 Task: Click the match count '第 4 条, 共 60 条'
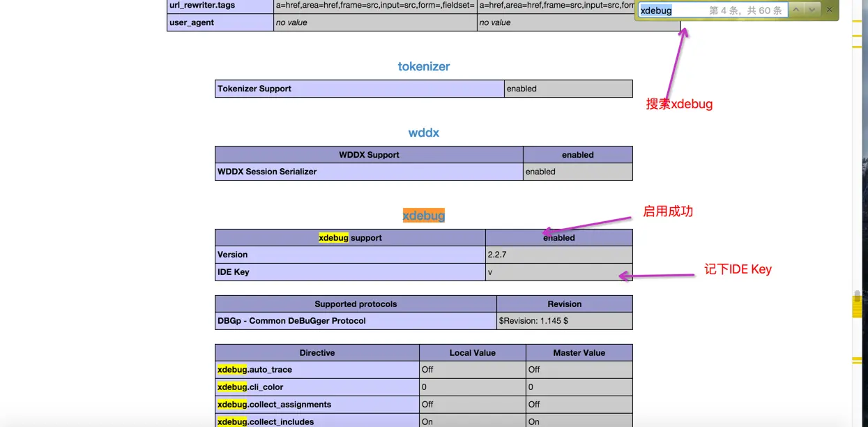coord(745,10)
